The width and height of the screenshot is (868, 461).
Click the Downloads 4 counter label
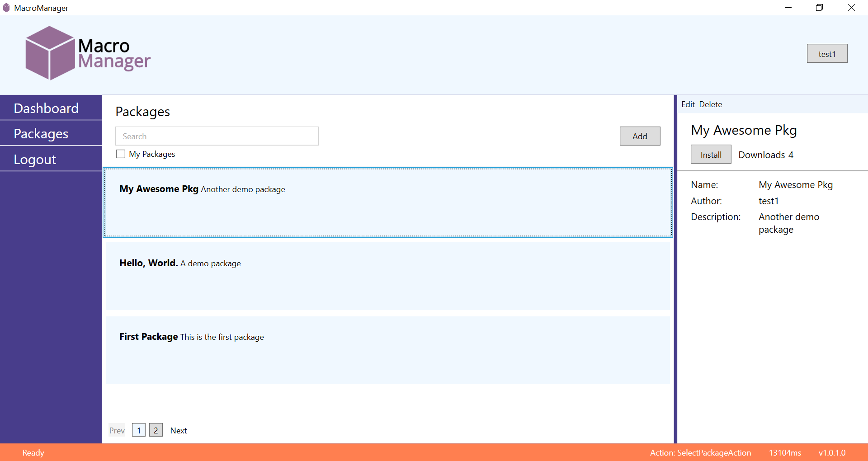coord(765,155)
